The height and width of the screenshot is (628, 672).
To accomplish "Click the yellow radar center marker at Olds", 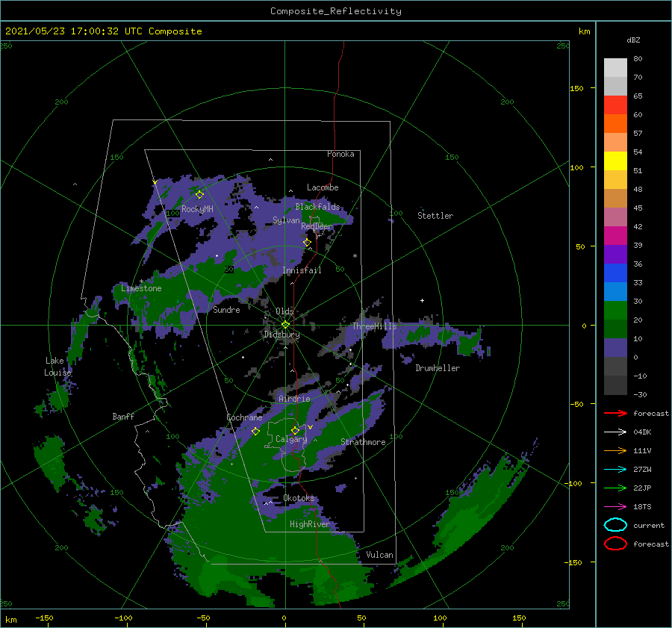I will click(285, 325).
